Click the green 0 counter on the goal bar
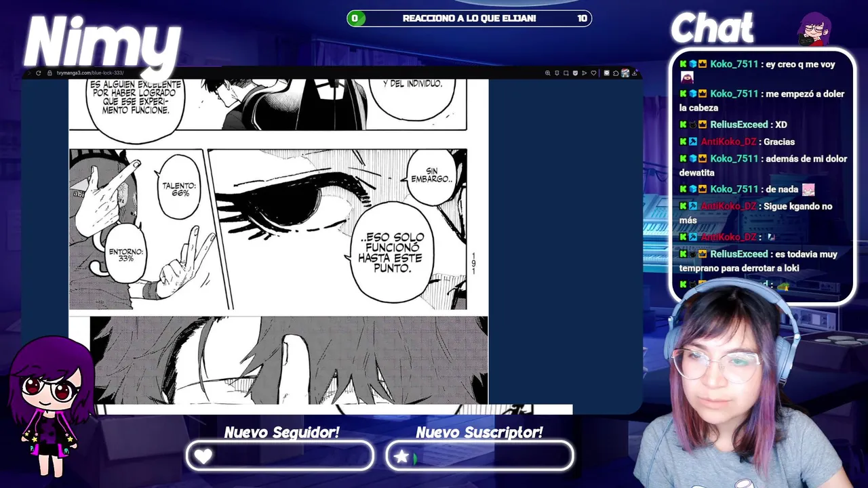 click(x=355, y=18)
